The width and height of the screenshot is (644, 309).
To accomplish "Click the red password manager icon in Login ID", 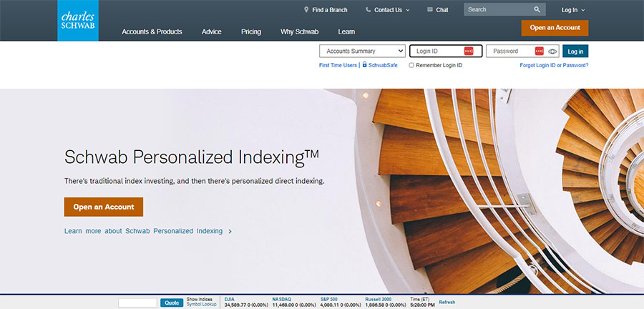I will [469, 51].
